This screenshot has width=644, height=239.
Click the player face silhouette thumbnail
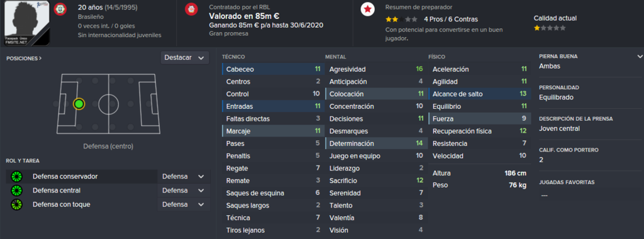pos(27,23)
